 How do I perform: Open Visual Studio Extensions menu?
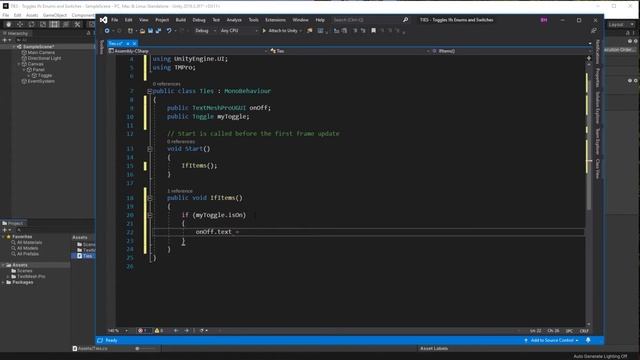pyautogui.click(x=276, y=20)
